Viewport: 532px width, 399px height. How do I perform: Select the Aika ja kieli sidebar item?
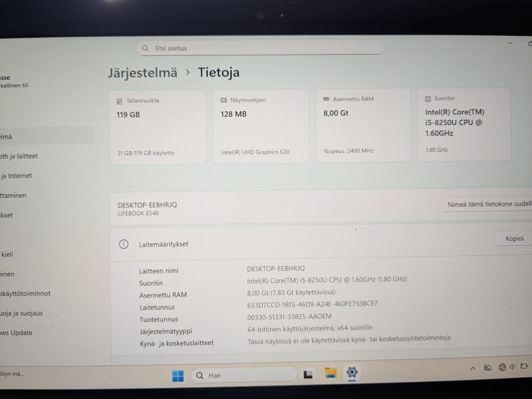[7, 254]
